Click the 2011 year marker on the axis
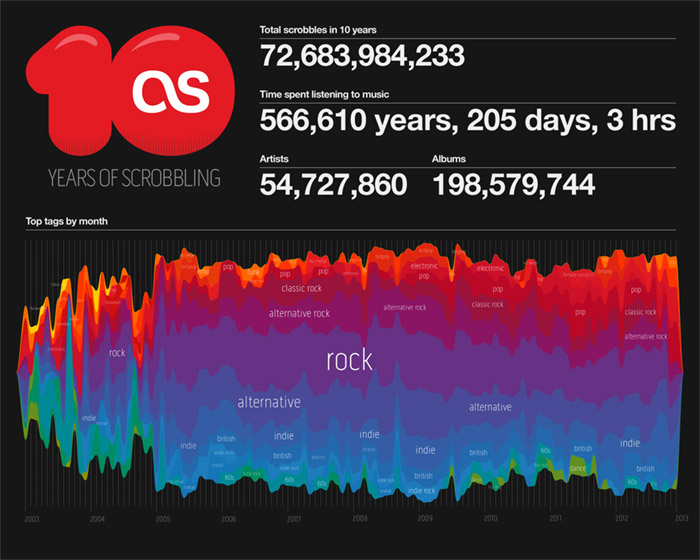The image size is (700, 560). coord(556,518)
